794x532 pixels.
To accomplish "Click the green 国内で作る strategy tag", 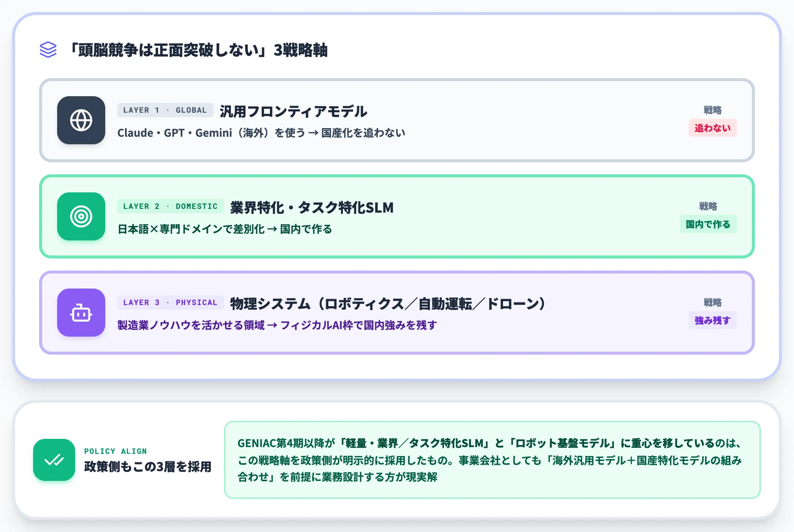I will [708, 224].
